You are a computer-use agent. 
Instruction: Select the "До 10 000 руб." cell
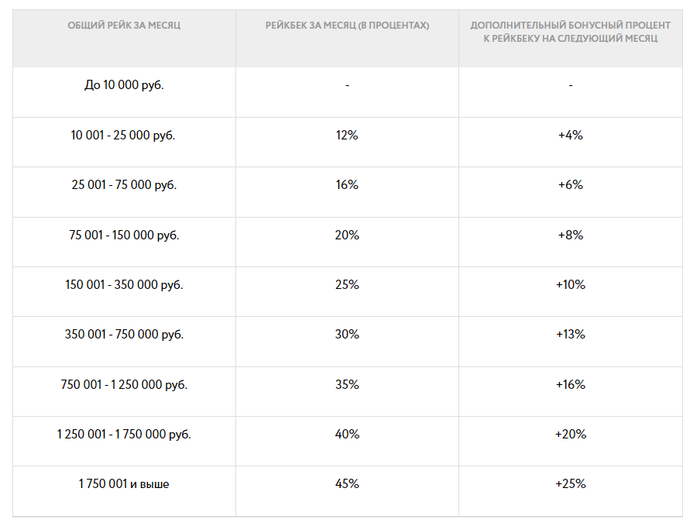124,85
